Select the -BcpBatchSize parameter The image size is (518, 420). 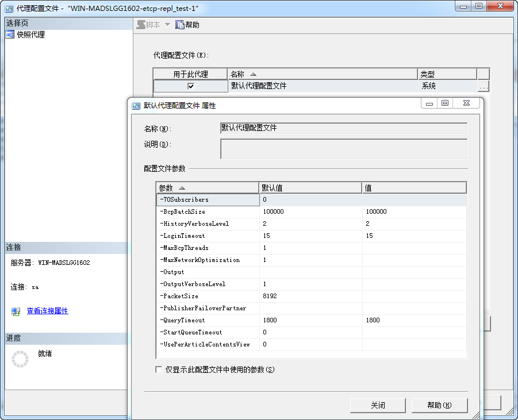pyautogui.click(x=208, y=211)
